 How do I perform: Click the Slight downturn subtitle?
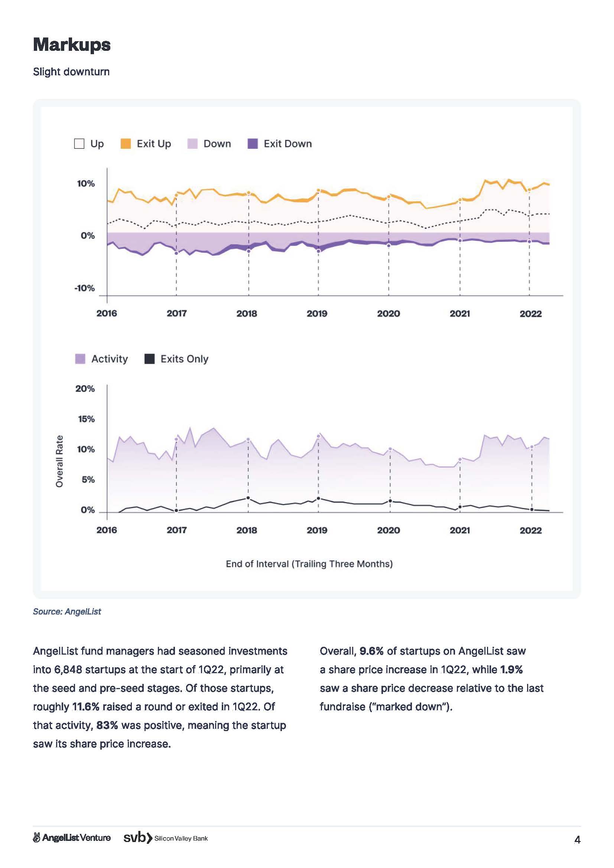click(x=71, y=72)
